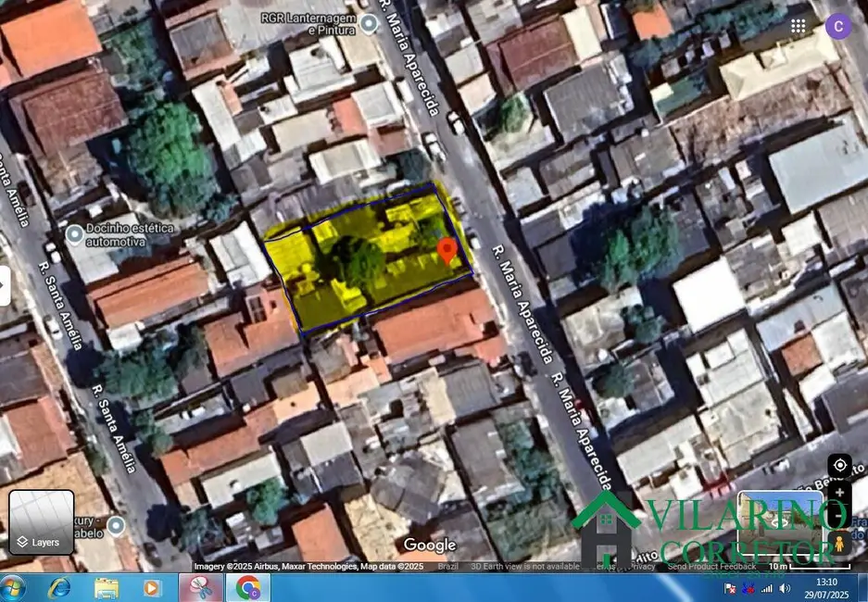Open the volume speaker tray icon
This screenshot has width=868, height=602.
coord(785,588)
